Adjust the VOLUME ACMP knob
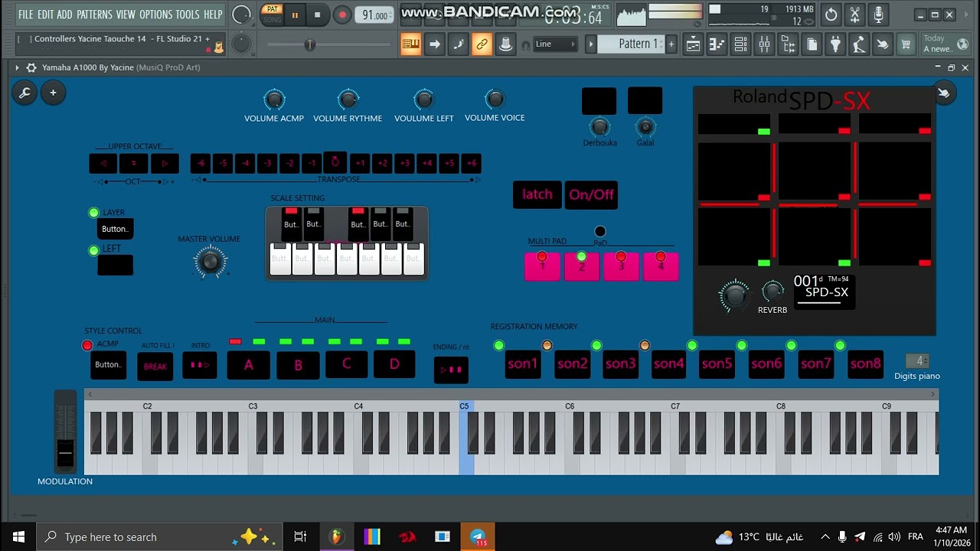This screenshot has width=980, height=551. [x=274, y=99]
